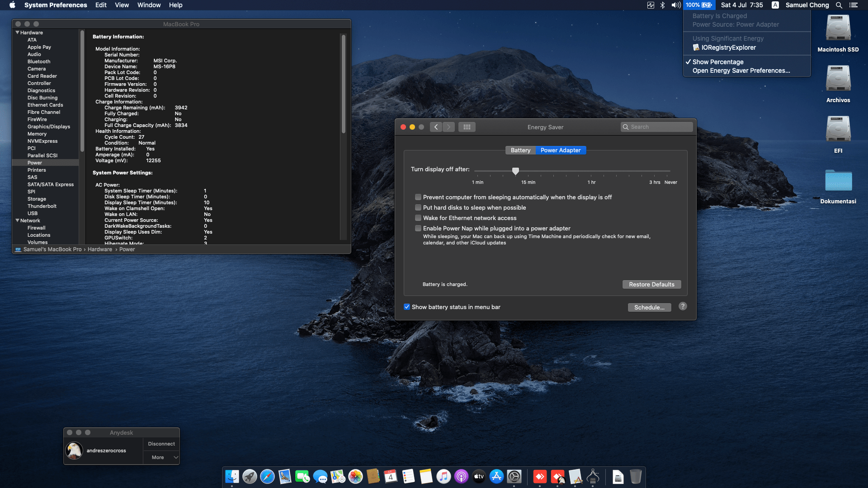
Task: Enable Put hard disks to sleep when possible
Action: point(418,207)
